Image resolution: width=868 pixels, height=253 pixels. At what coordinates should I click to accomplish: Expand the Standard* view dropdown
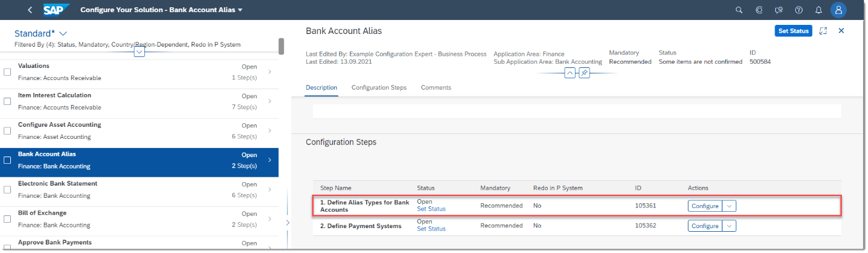coord(63,33)
